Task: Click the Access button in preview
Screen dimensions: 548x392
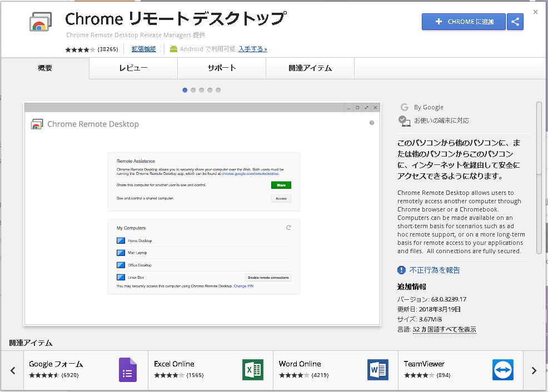Action: click(x=281, y=198)
